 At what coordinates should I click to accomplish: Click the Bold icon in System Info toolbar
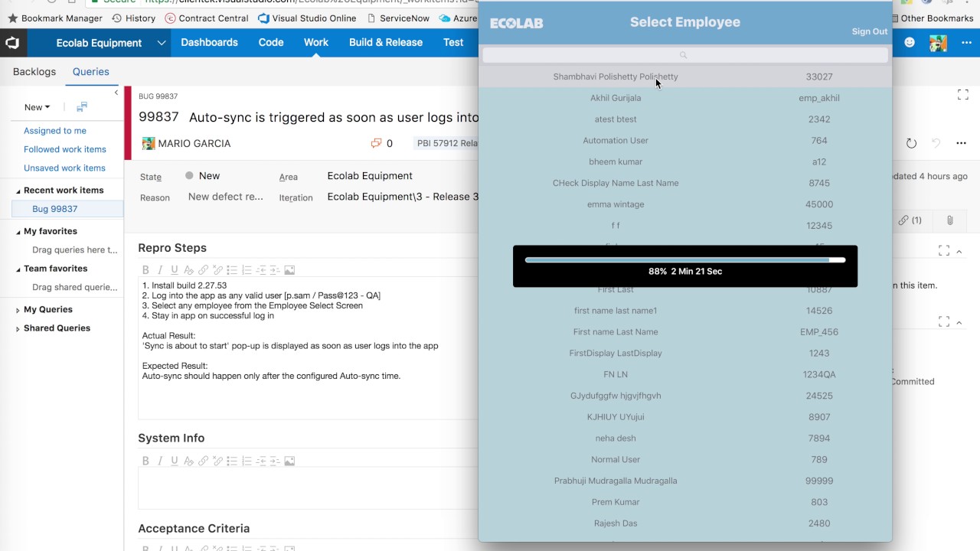pos(145,461)
